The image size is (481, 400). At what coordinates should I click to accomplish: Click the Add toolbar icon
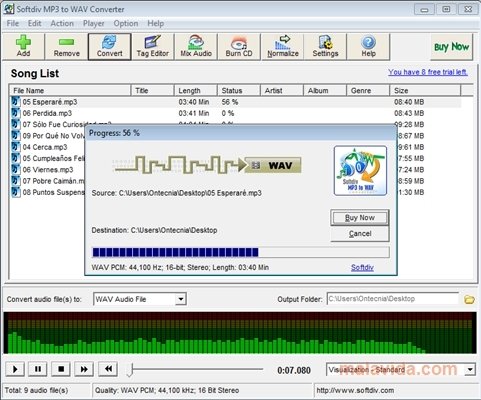pyautogui.click(x=23, y=47)
